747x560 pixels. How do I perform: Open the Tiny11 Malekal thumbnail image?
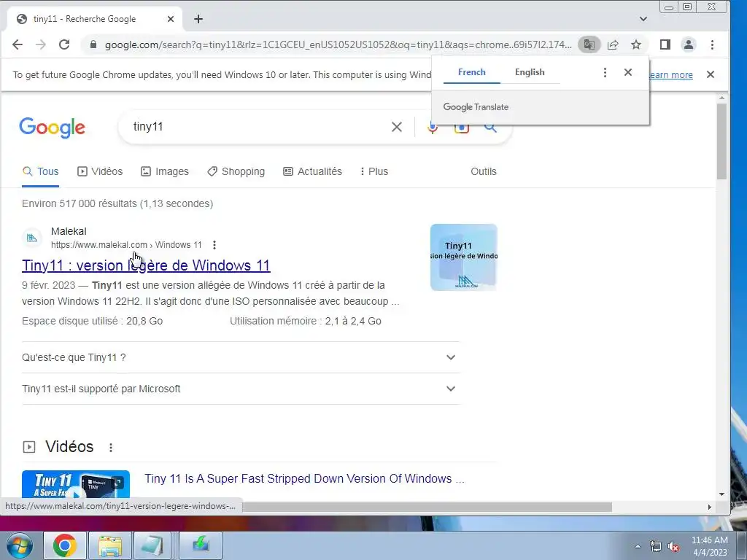click(x=463, y=257)
